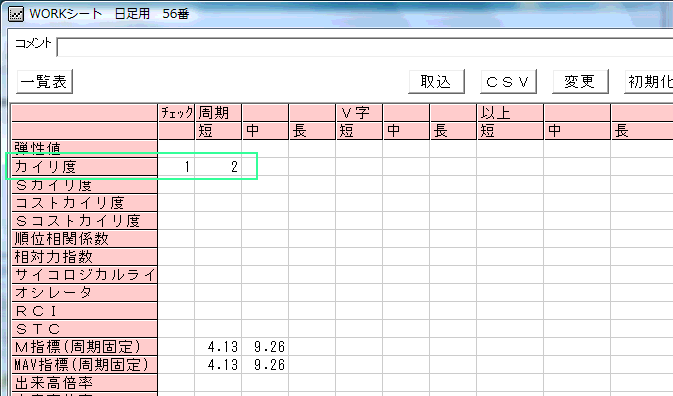Viewport: 673px width, 396px height.
Task: Click the 短 subheader under V字
Action: pyautogui.click(x=358, y=130)
